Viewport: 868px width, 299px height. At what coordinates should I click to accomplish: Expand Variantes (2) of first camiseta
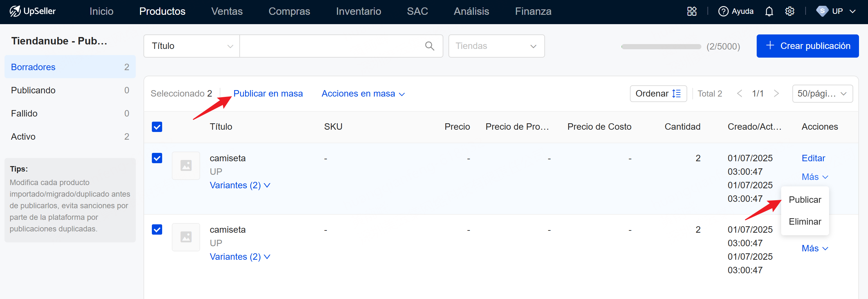pyautogui.click(x=240, y=185)
